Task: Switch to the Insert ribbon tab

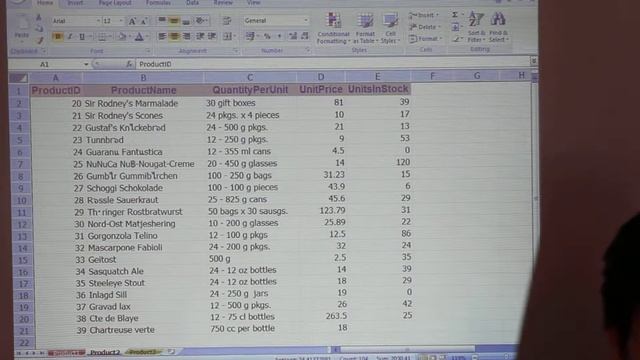Action: pyautogui.click(x=76, y=3)
